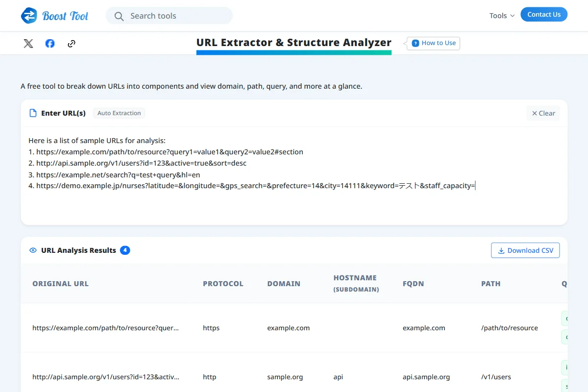Click the sample.org domain cell
Image resolution: width=588 pixels, height=392 pixels.
[x=285, y=377]
